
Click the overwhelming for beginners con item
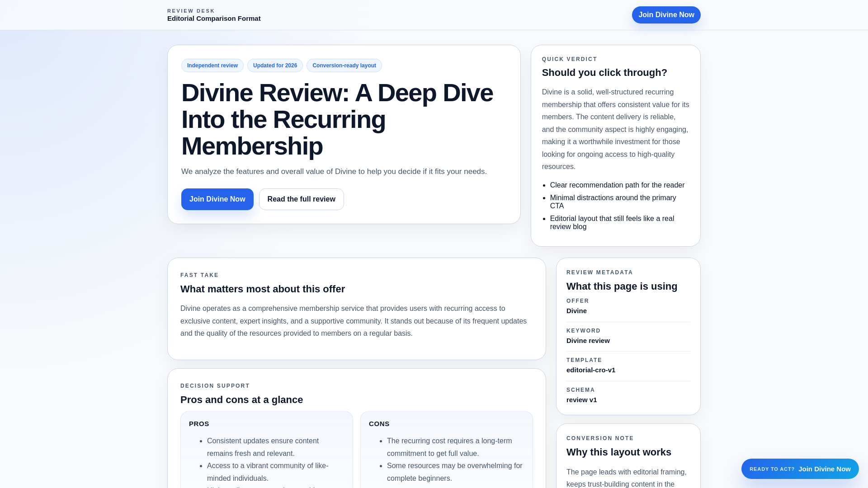coord(454,472)
